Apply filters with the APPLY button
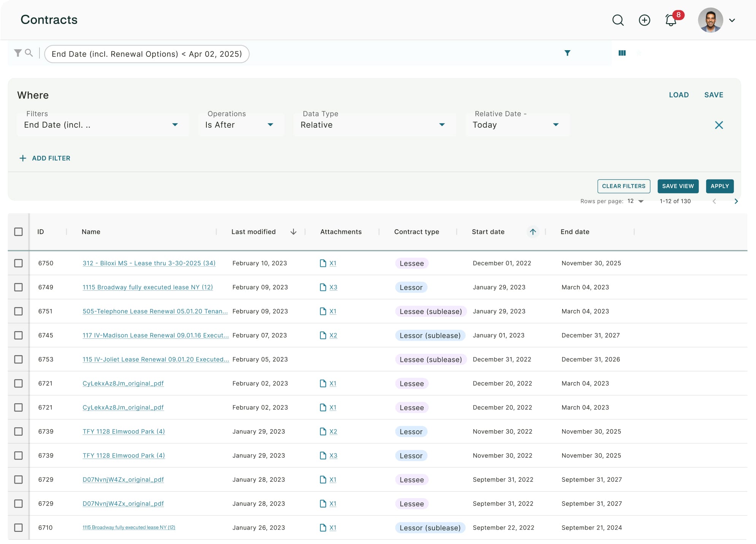Viewport: 756px width, 544px height. coord(720,186)
